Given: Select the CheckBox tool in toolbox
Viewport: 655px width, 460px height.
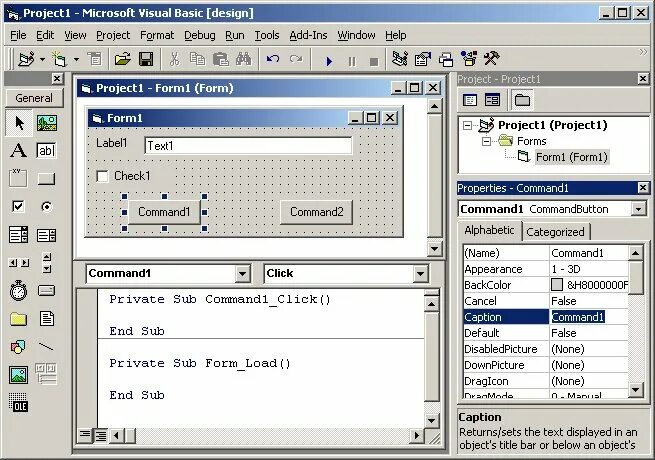Looking at the screenshot, I should [18, 206].
